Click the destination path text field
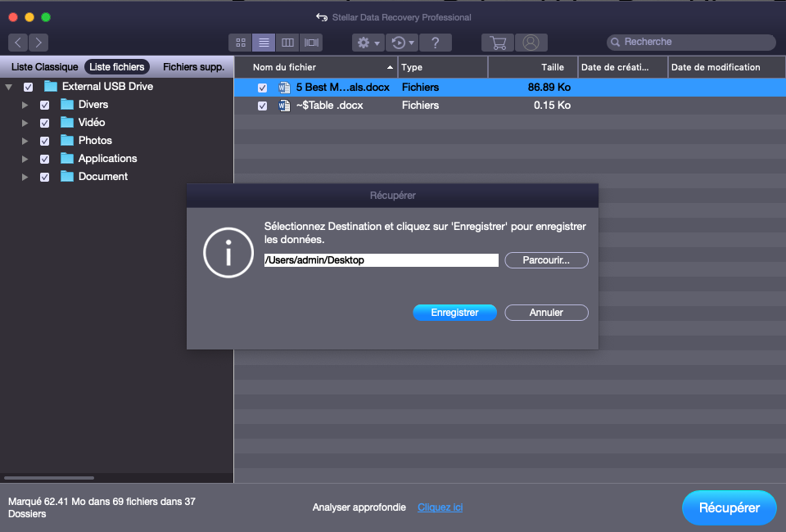 (x=381, y=260)
